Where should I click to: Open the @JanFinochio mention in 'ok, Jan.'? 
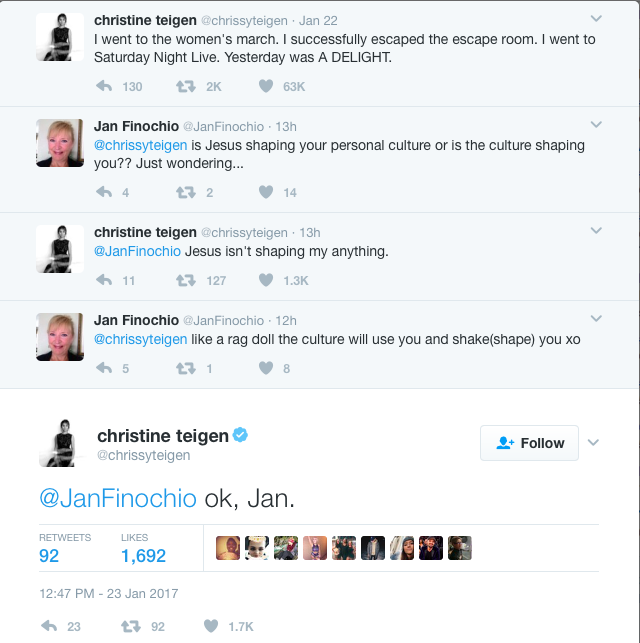pos(118,499)
